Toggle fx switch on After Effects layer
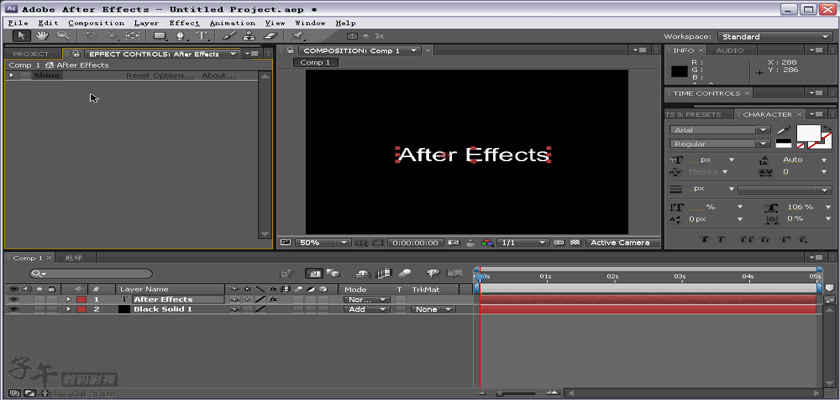The height and width of the screenshot is (400, 840). click(x=273, y=299)
